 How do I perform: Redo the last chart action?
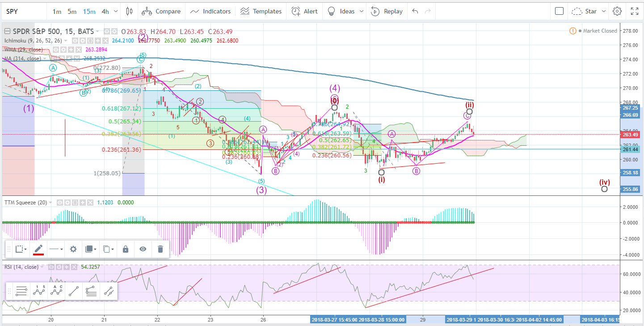[428, 11]
